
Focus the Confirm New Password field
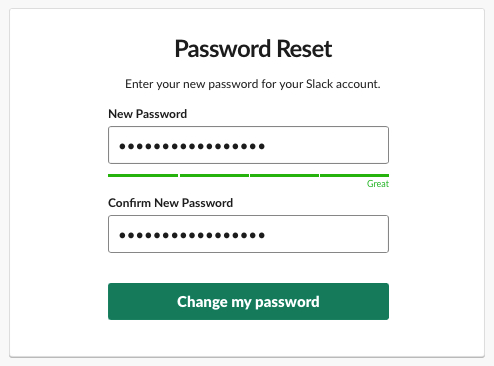pos(248,234)
